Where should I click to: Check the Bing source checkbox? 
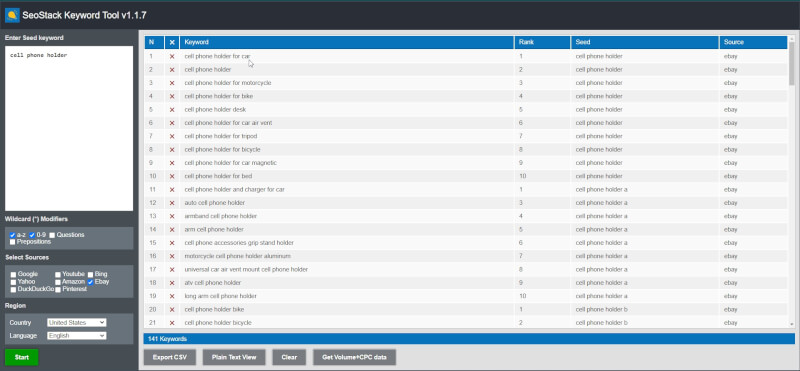(x=90, y=274)
